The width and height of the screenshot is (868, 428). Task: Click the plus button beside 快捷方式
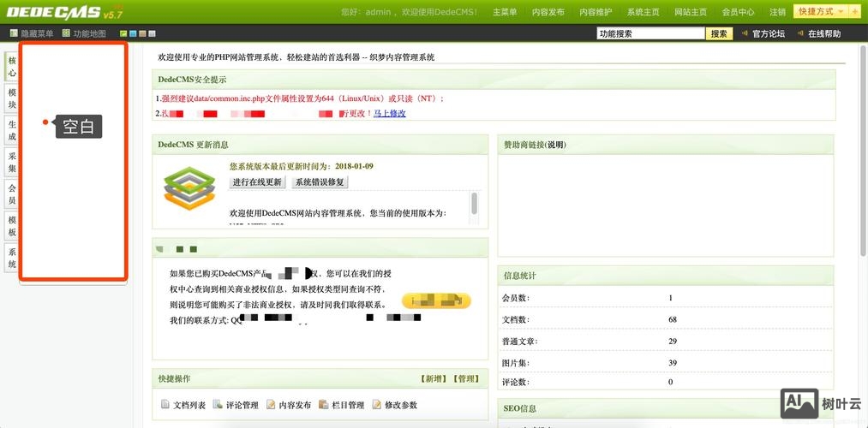[856, 12]
